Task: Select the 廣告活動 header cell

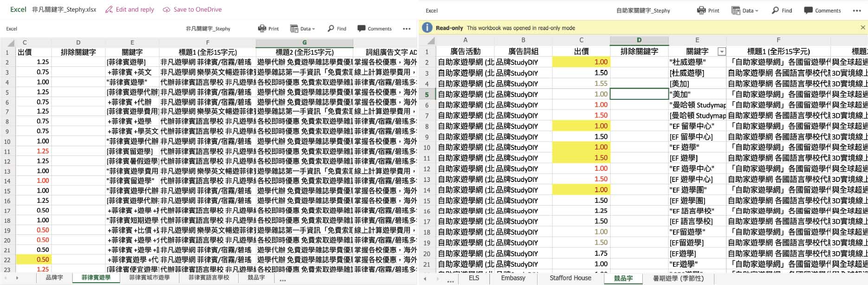Action: (465, 52)
